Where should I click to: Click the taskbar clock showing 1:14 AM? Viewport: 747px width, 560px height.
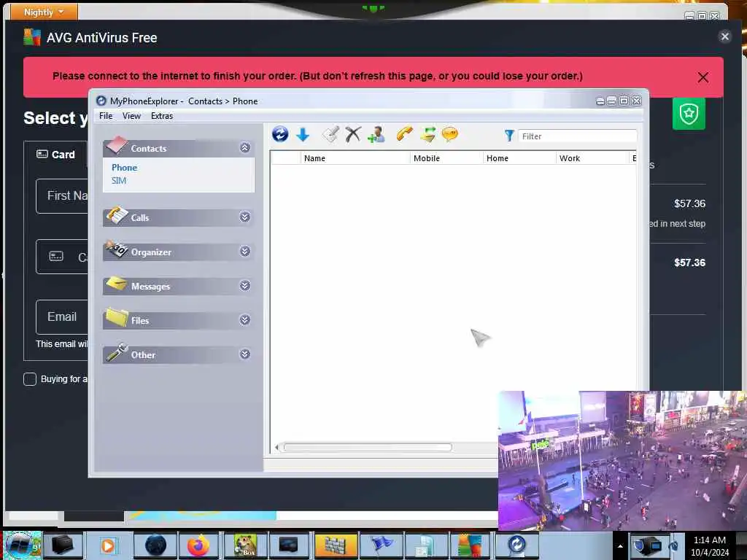coord(710,546)
